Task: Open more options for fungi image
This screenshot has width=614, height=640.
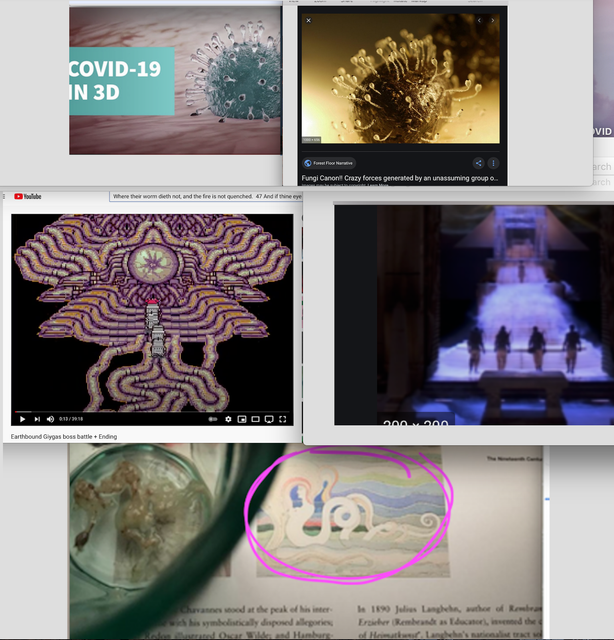Action: 493,163
